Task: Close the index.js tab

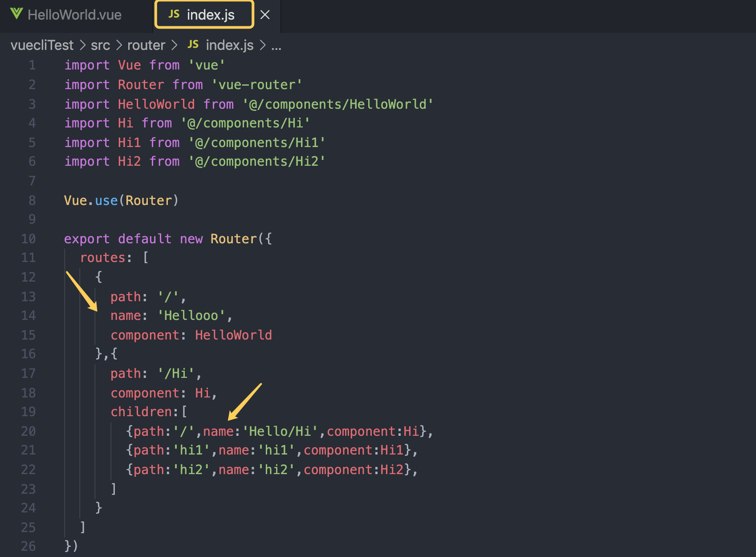Action: pyautogui.click(x=265, y=15)
